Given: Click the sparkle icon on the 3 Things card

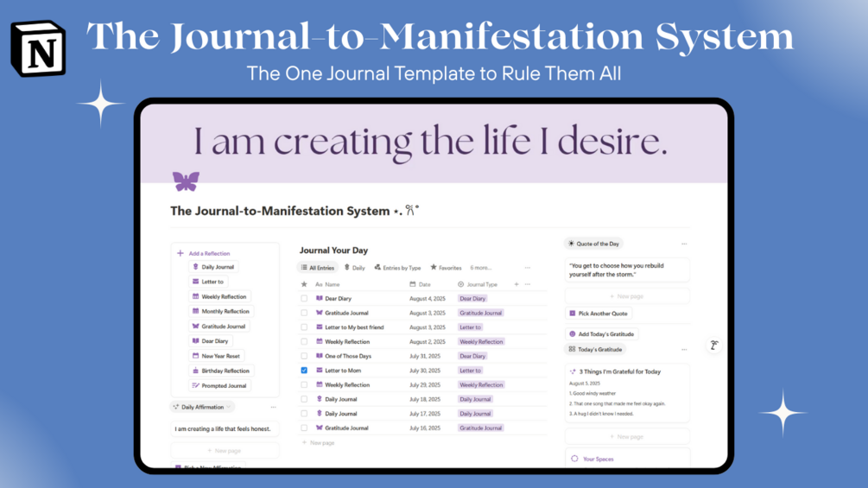Looking at the screenshot, I should tap(573, 371).
